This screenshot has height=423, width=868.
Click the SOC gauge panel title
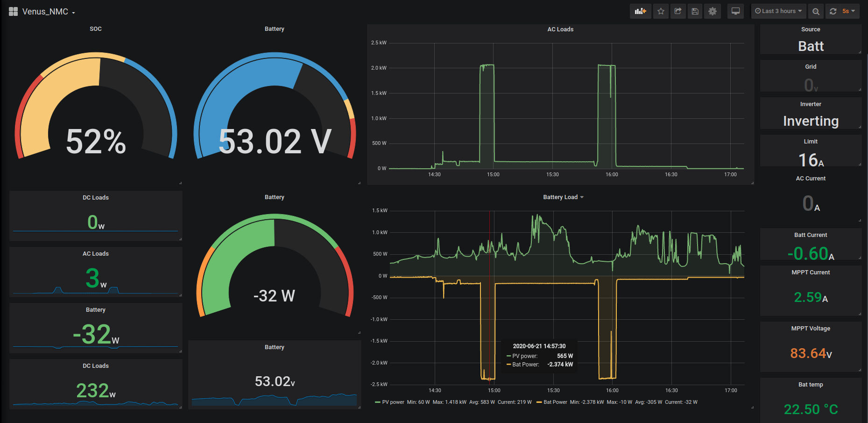[x=96, y=29]
